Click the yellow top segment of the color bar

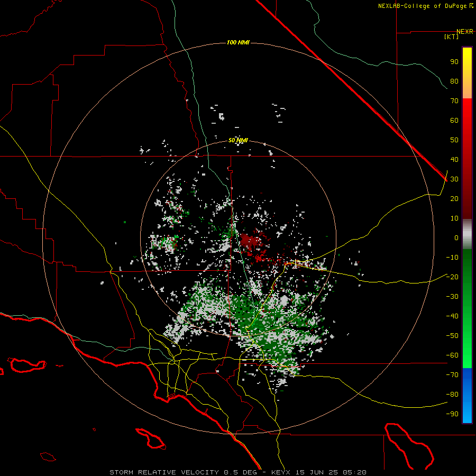pyautogui.click(x=467, y=73)
